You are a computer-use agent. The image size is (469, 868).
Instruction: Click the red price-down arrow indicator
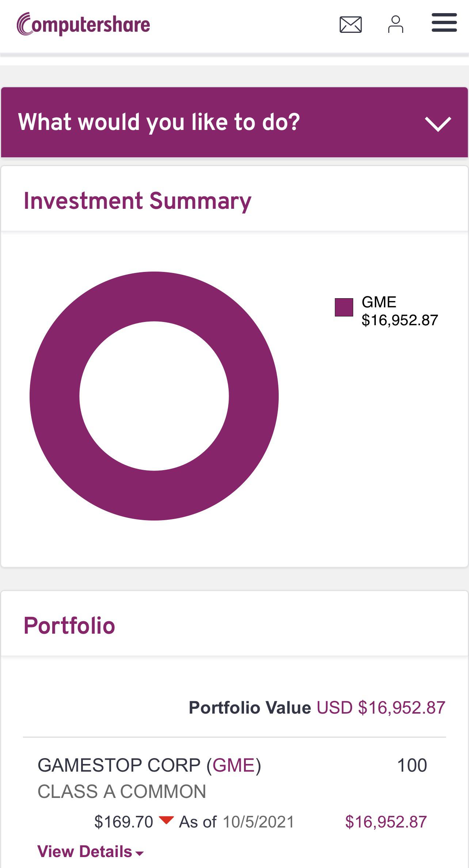(166, 820)
